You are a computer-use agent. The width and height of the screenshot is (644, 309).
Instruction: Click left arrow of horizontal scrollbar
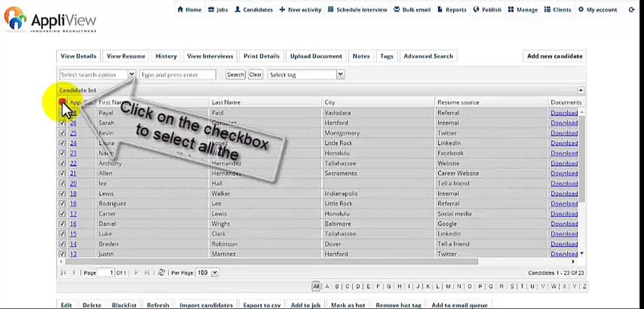click(x=61, y=261)
